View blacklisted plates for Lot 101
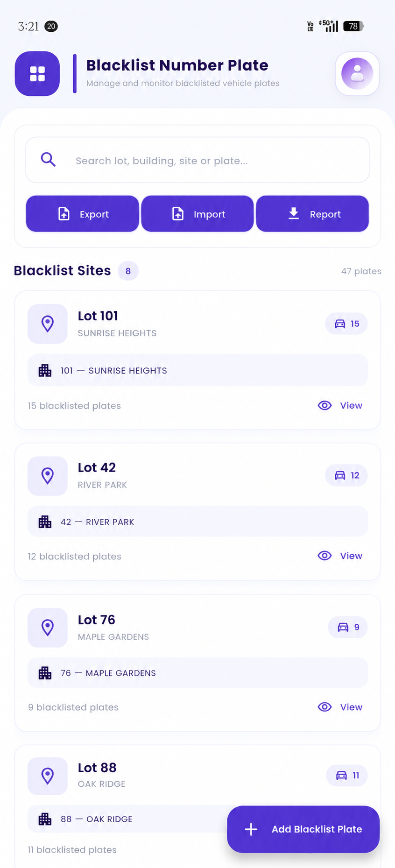 coord(340,405)
